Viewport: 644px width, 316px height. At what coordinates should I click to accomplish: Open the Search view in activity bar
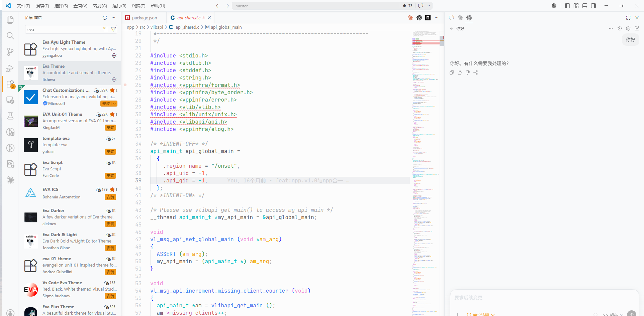click(10, 36)
